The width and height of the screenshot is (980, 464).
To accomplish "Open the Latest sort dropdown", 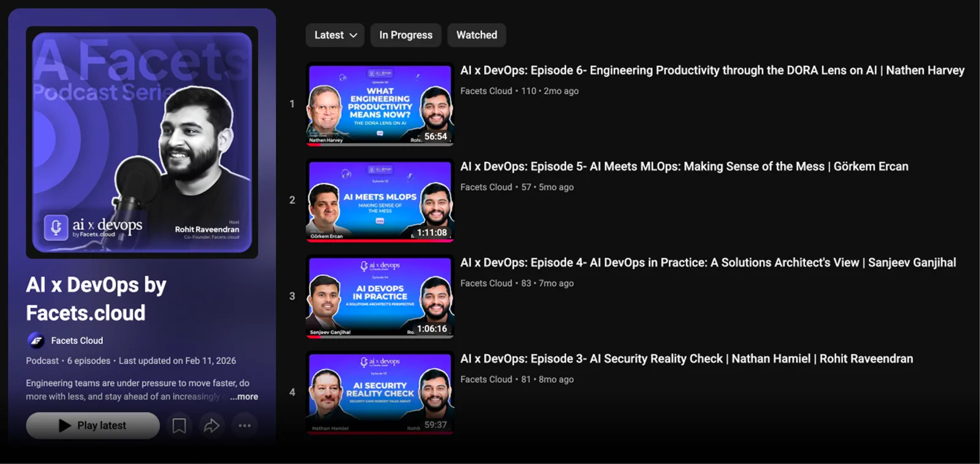I will [x=335, y=35].
